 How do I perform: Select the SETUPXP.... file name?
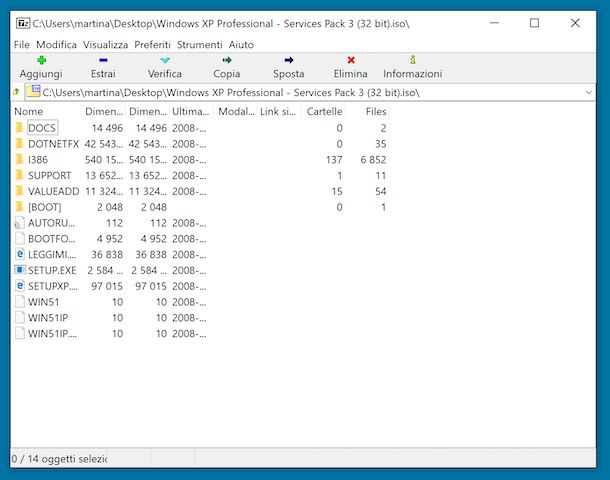[x=53, y=286]
